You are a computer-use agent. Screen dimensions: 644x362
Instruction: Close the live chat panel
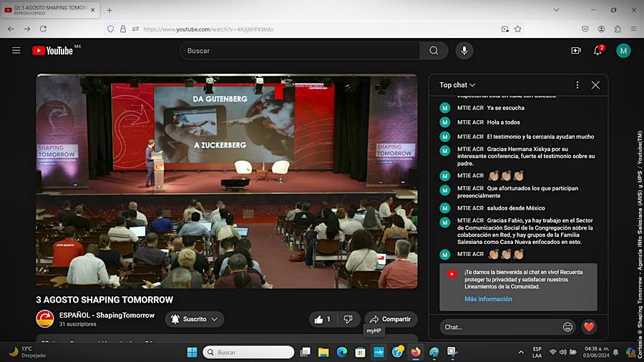coord(595,85)
